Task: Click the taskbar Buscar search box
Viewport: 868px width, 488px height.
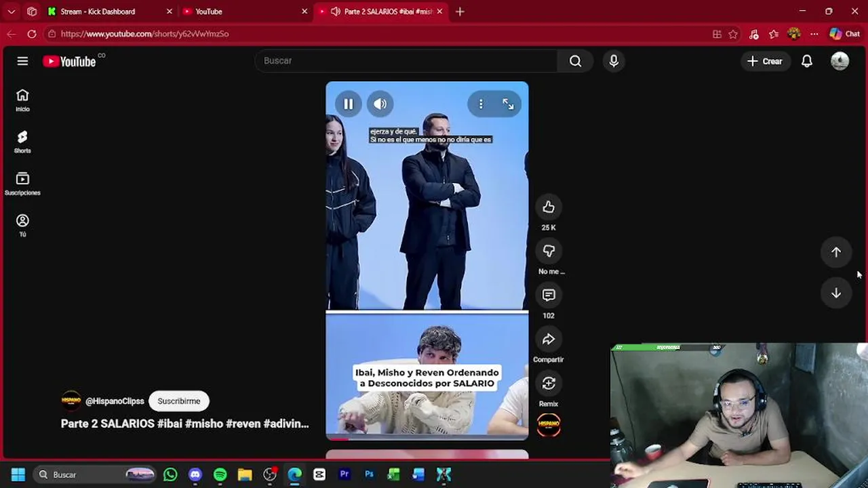Action: 95,474
